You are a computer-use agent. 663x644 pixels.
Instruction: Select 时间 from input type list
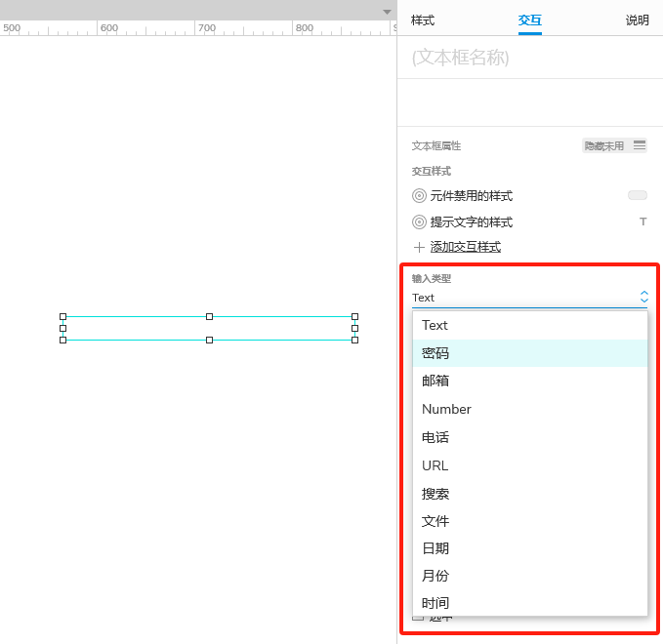pos(530,603)
